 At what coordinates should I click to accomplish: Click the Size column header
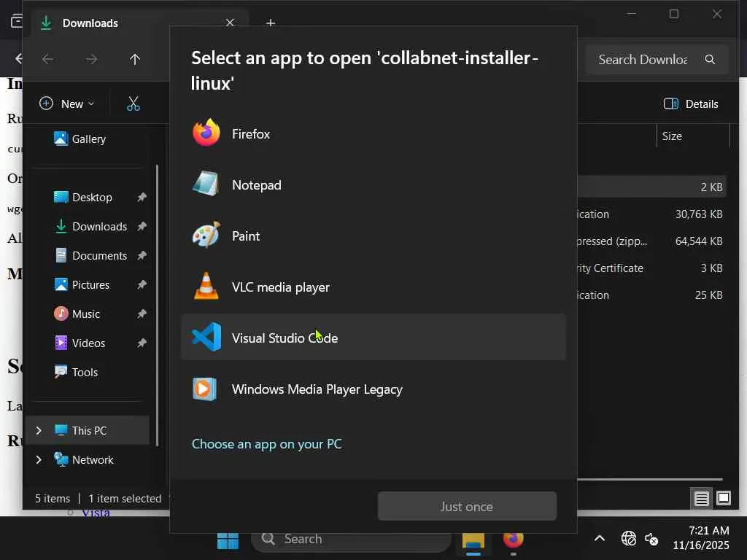(693, 136)
